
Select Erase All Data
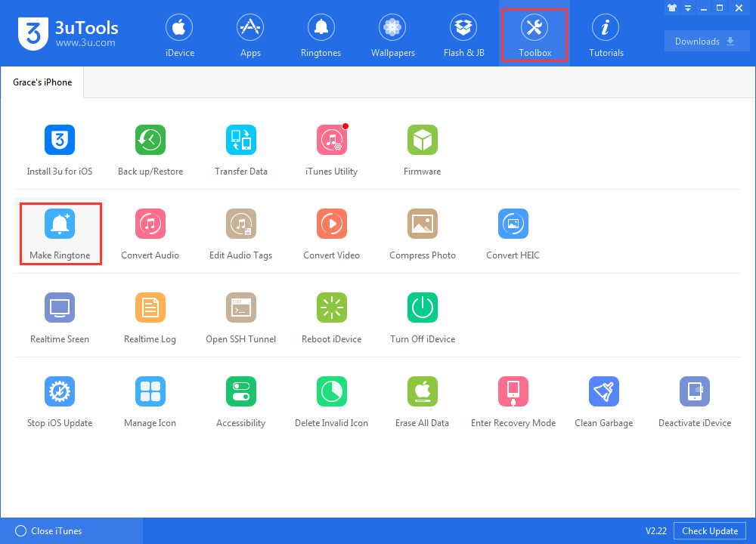click(x=423, y=402)
